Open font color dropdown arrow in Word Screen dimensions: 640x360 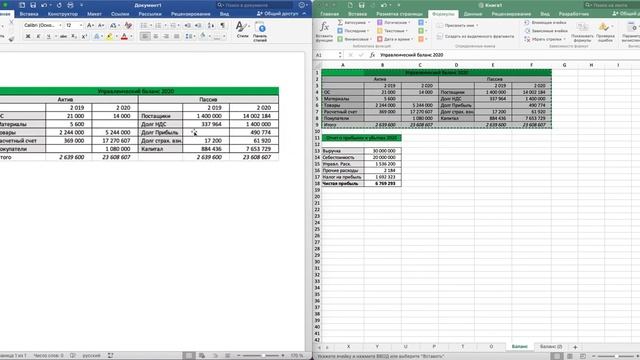(x=131, y=37)
